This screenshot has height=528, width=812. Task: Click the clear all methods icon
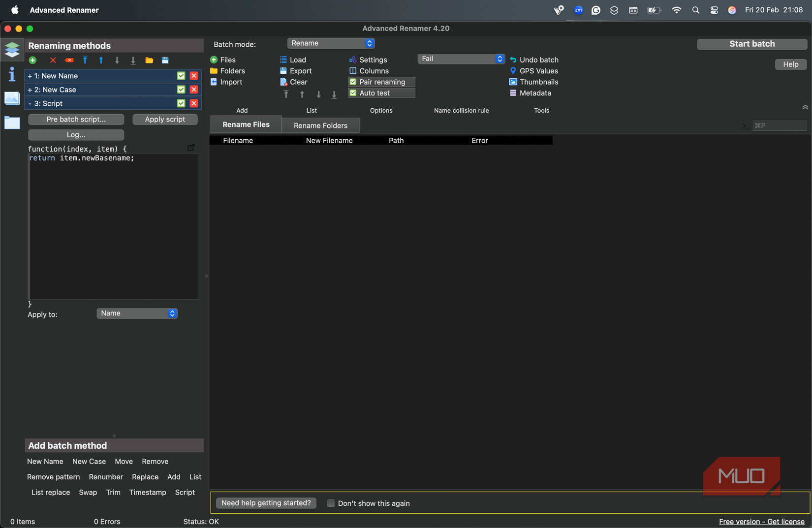[69, 60]
